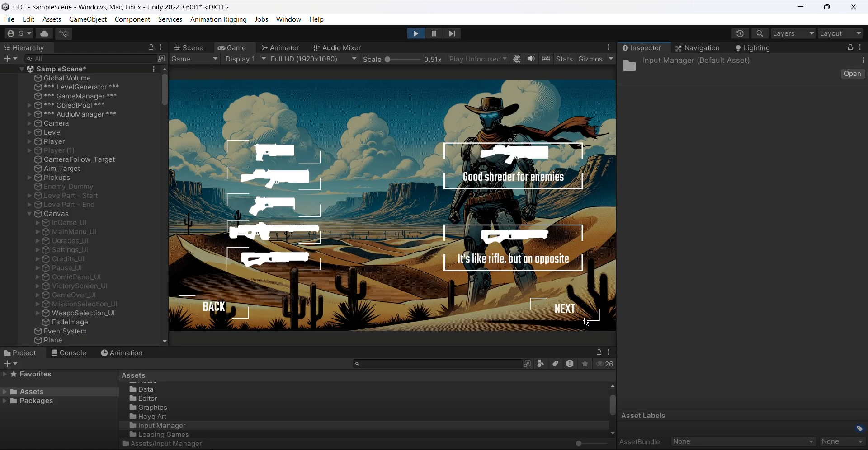
Task: Open the Layers dropdown
Action: coord(793,33)
